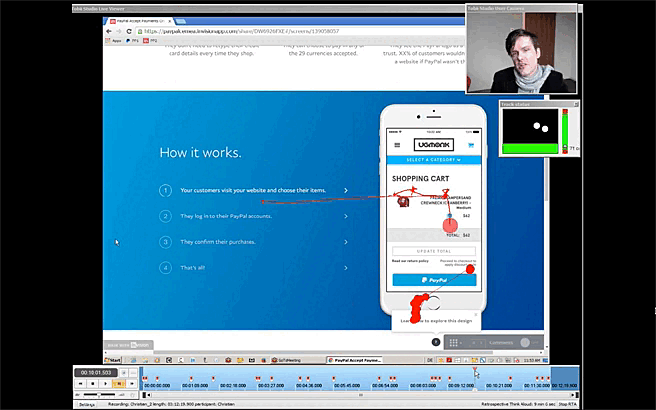Screen dimensions: 656x410
Task: Close the Track status window
Action: 576,104
